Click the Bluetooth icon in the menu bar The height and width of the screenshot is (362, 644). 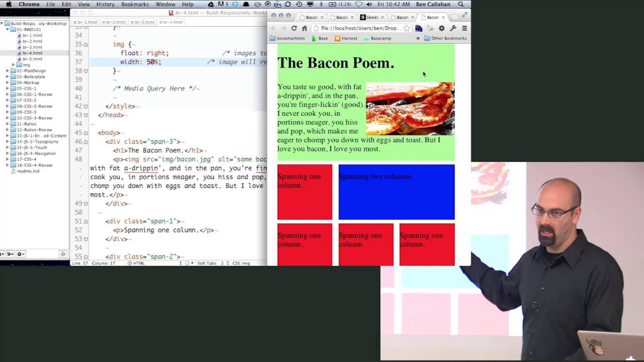[x=320, y=4]
